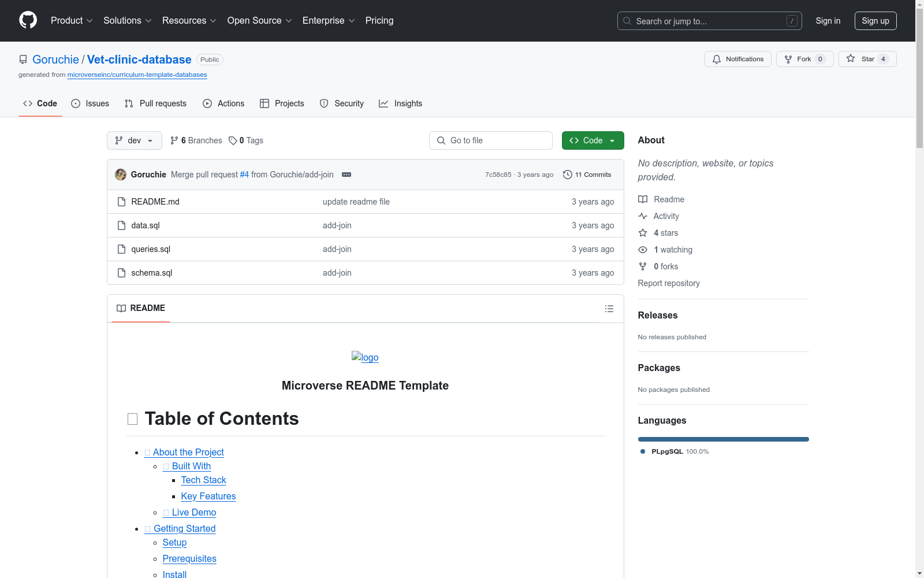
Task: Click the broken logo image link
Action: coord(365,357)
